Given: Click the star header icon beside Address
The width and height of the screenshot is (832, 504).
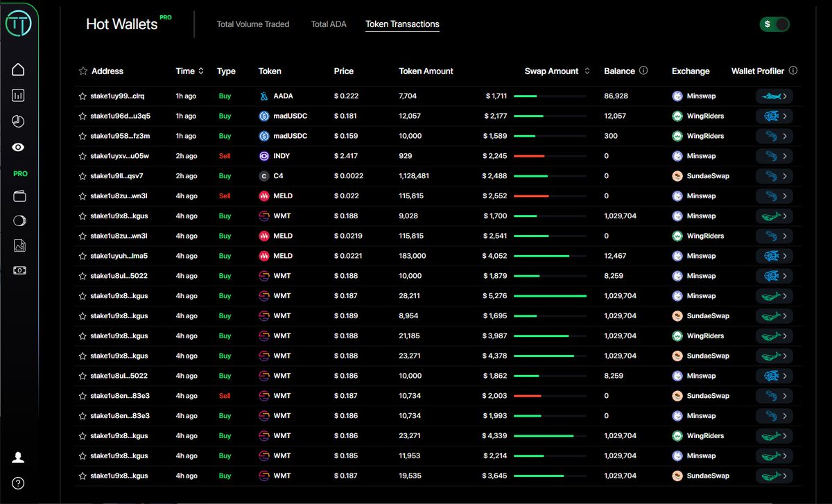Looking at the screenshot, I should 83,71.
